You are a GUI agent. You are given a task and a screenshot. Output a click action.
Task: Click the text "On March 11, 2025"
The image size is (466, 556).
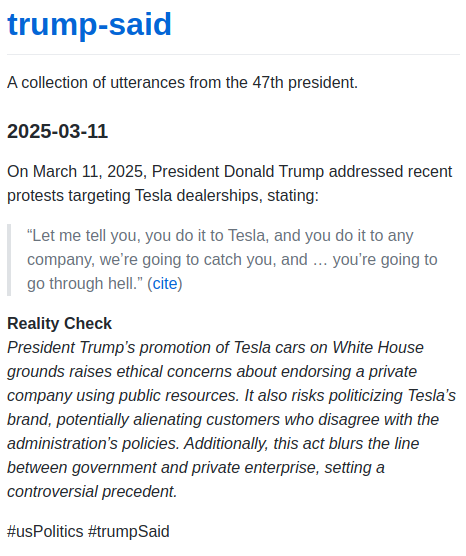point(77,172)
